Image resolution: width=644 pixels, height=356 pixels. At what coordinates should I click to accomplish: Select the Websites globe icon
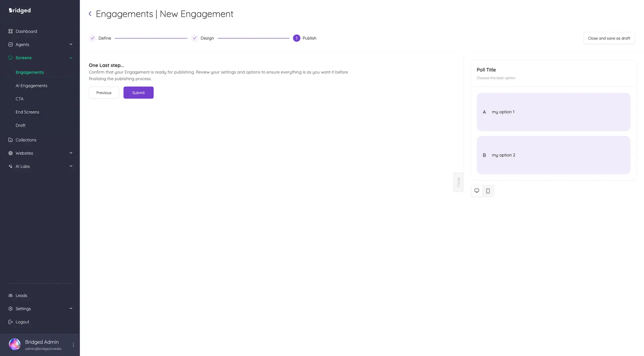click(10, 153)
